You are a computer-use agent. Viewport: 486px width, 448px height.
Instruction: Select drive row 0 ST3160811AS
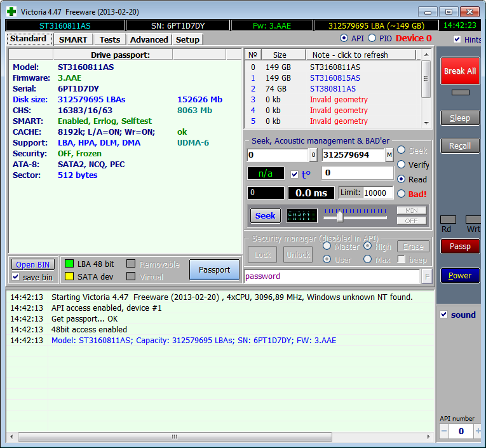pos(333,67)
